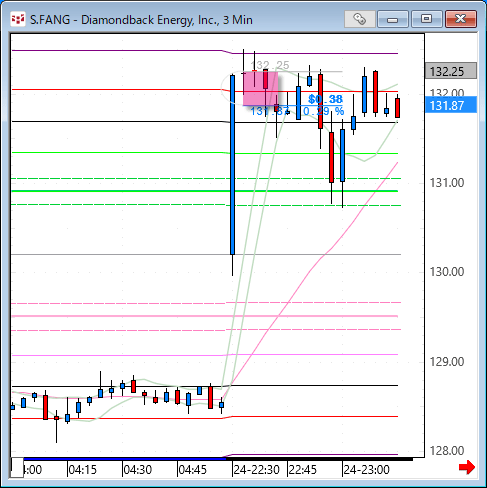The height and width of the screenshot is (488, 487).
Task: Click the 129.00 price axis label
Action: (447, 362)
